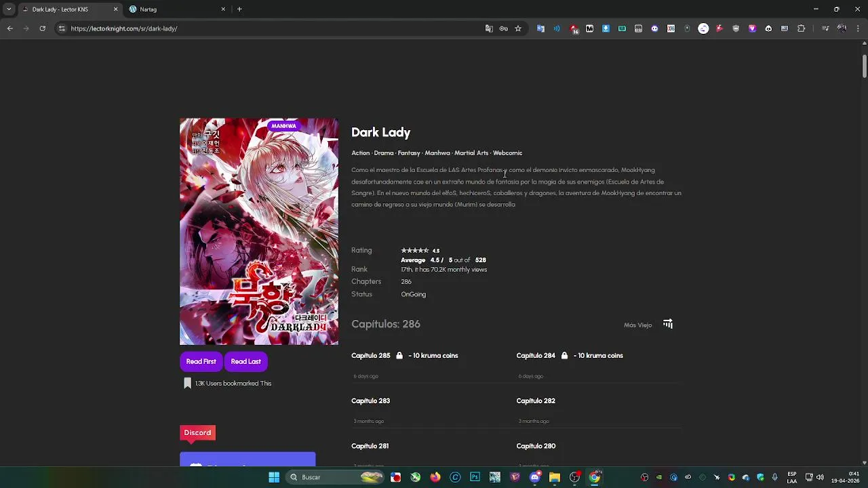Open the Más Viejo sort dropdown

[x=637, y=325]
